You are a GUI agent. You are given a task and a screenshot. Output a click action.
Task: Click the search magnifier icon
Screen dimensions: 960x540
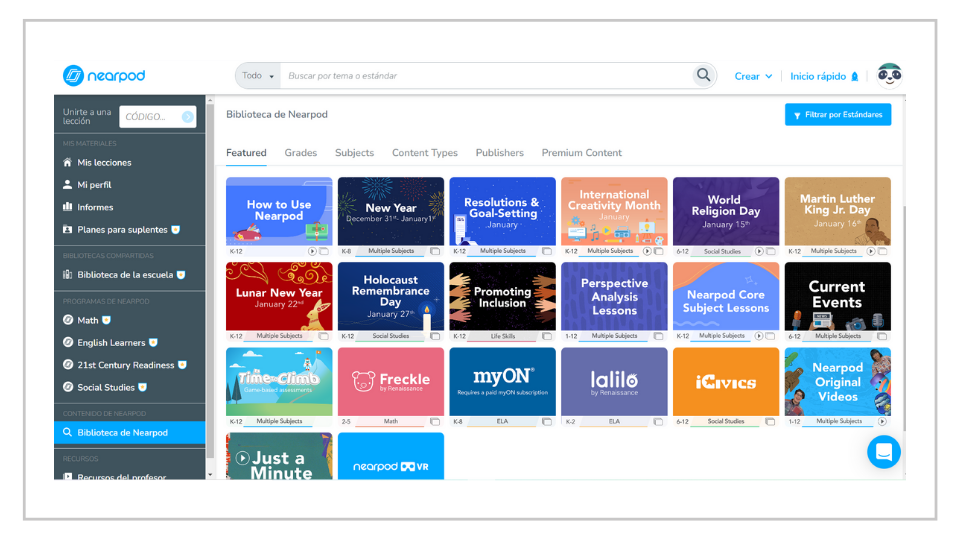pos(703,75)
